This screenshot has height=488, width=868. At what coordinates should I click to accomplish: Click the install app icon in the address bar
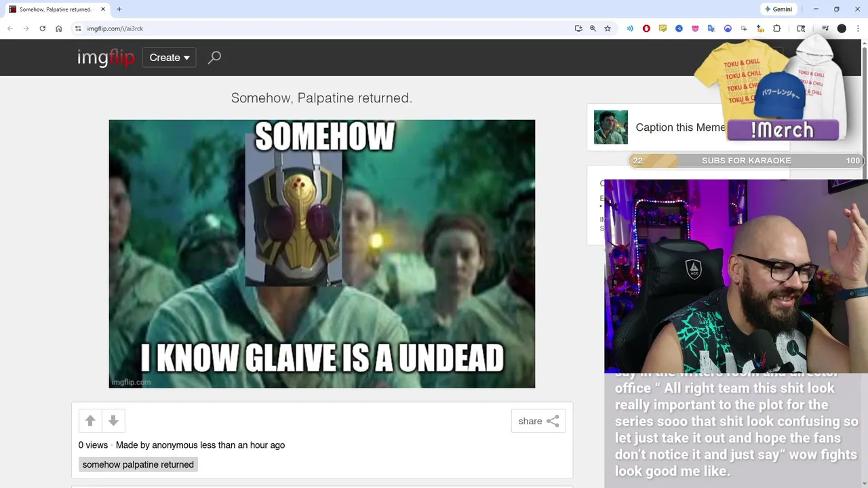point(578,28)
